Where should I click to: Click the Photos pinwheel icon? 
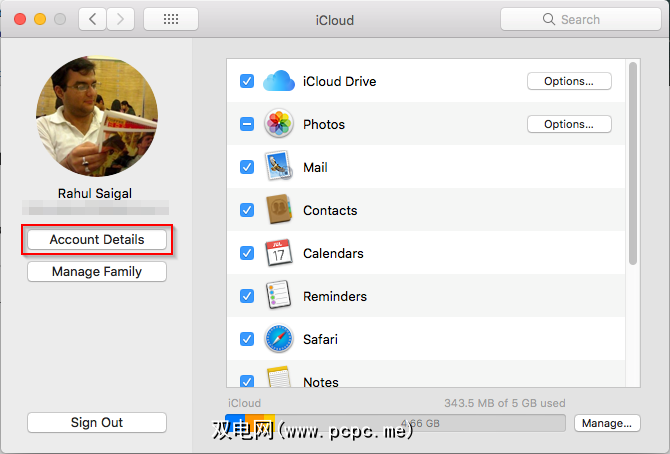[x=279, y=124]
